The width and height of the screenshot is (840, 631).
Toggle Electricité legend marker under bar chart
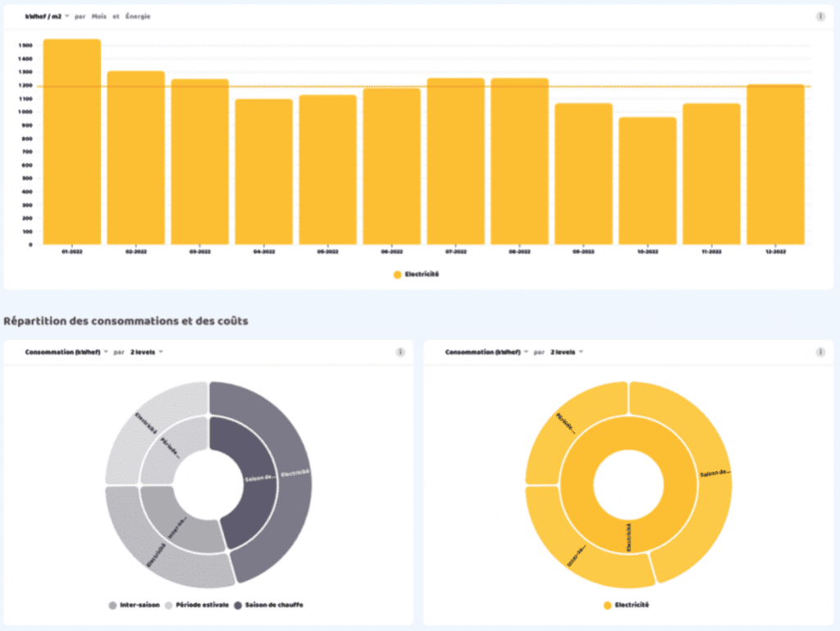[x=398, y=274]
